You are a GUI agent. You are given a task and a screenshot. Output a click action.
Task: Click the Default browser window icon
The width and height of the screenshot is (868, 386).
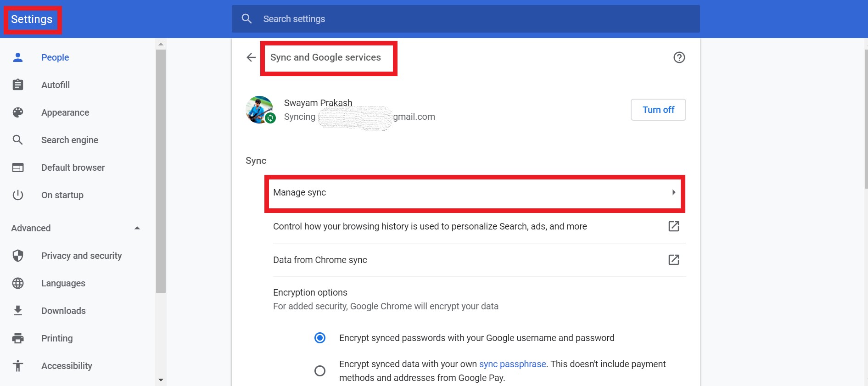pyautogui.click(x=18, y=168)
